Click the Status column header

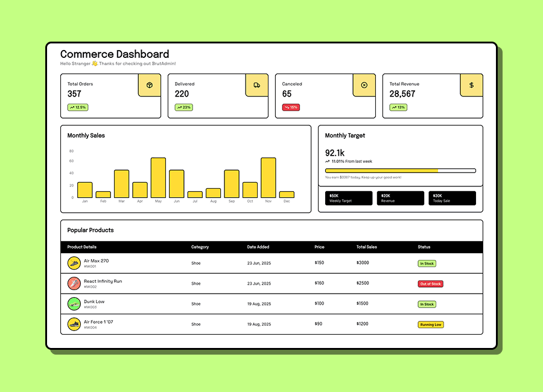(424, 247)
